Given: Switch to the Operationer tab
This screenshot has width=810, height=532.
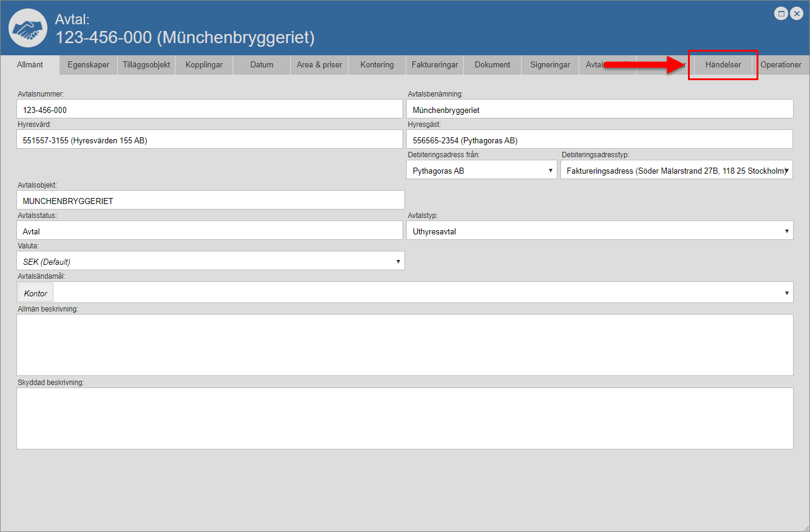Looking at the screenshot, I should coord(781,65).
